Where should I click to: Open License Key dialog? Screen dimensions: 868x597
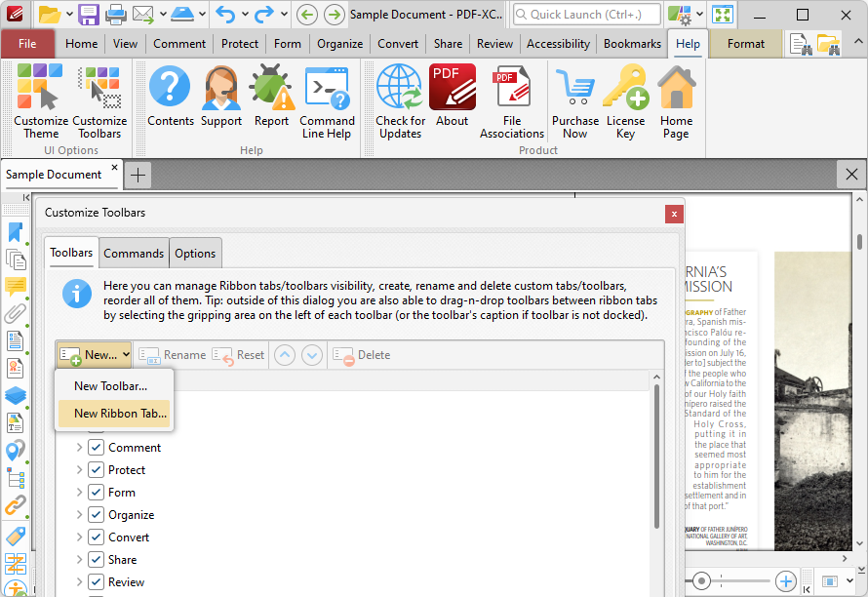click(x=625, y=101)
